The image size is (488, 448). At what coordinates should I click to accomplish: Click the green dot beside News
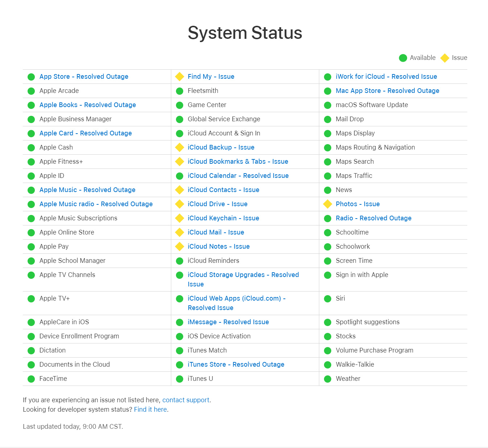pos(328,190)
